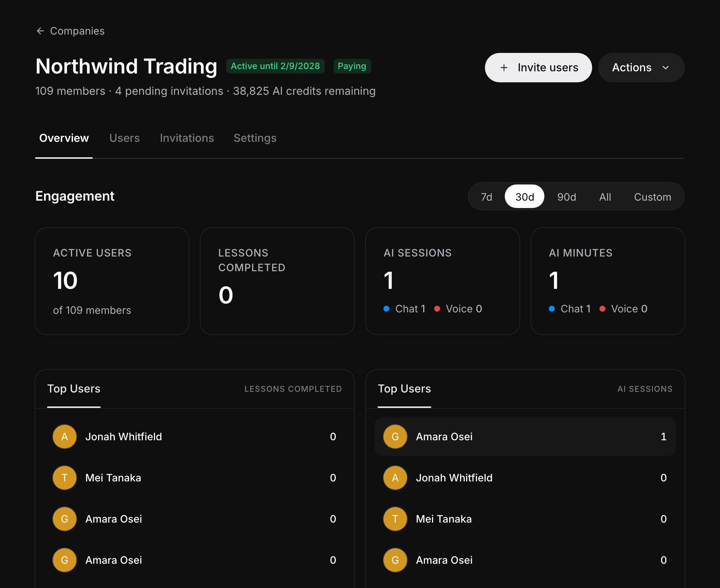The image size is (720, 588).
Task: Select the 30d engagement range
Action: [525, 197]
